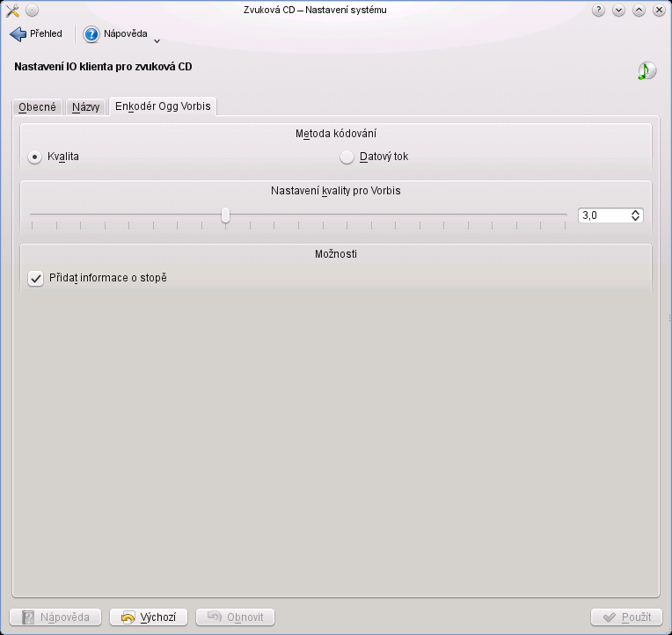
Task: Minimize the window using title bar button
Action: 618,10
